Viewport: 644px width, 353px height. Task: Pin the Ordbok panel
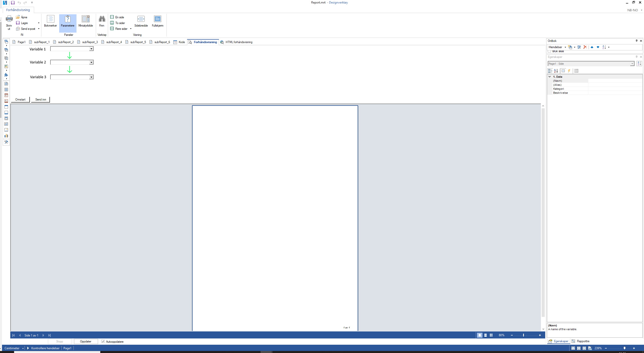pyautogui.click(x=636, y=41)
